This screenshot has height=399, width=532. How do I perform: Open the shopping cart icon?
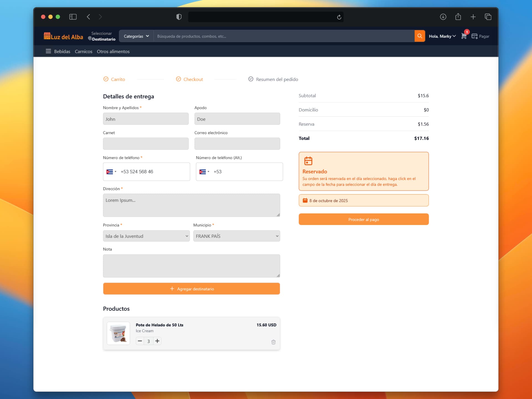pos(464,36)
